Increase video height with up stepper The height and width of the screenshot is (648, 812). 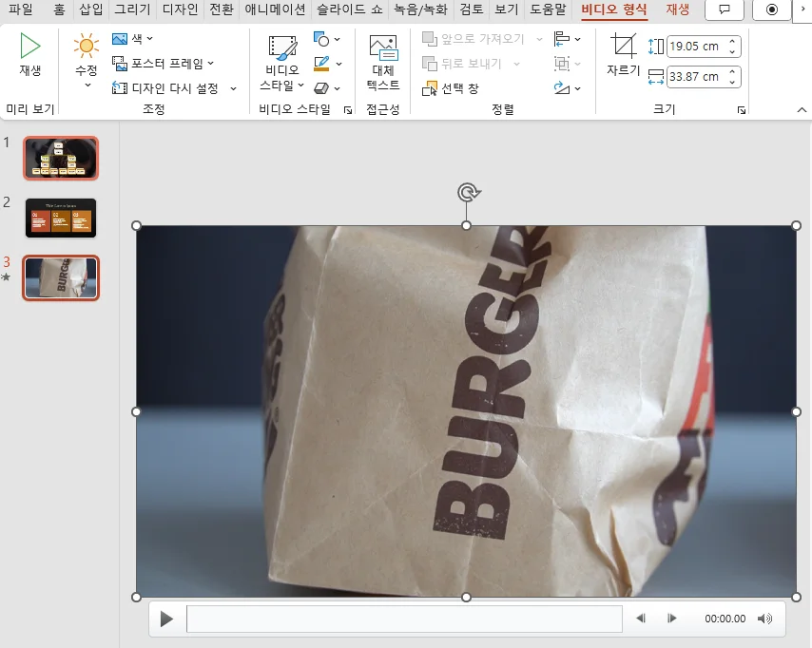coord(732,42)
